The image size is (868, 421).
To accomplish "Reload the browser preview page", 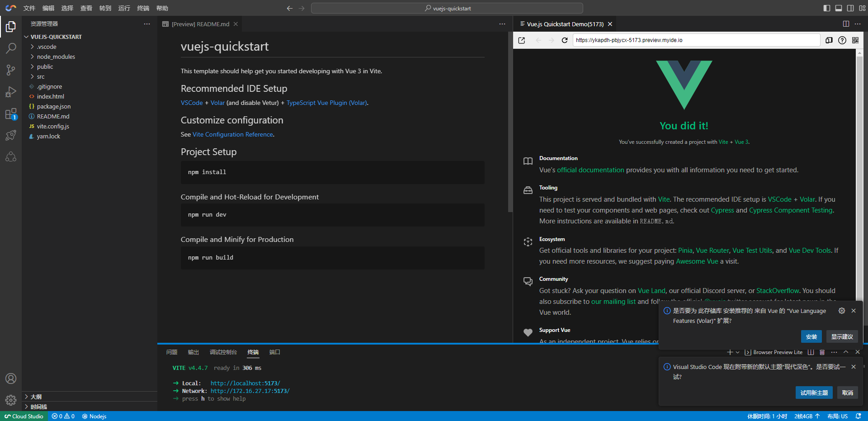I will click(565, 40).
